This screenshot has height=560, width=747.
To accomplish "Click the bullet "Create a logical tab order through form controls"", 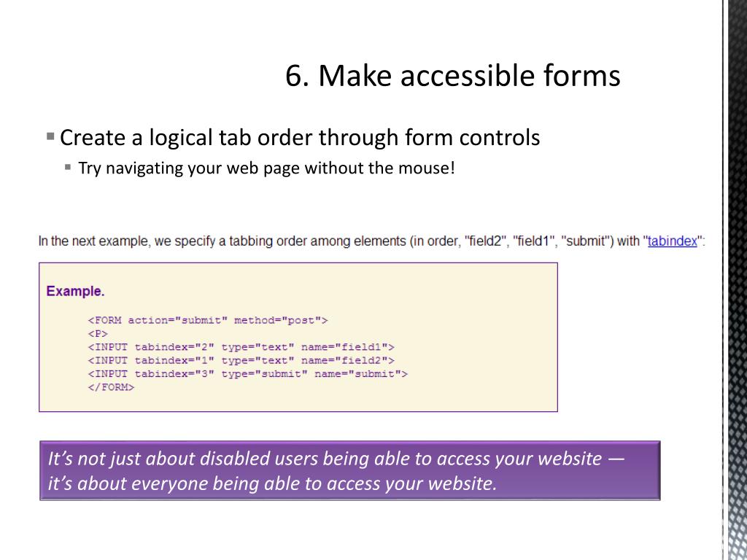I will point(300,138).
